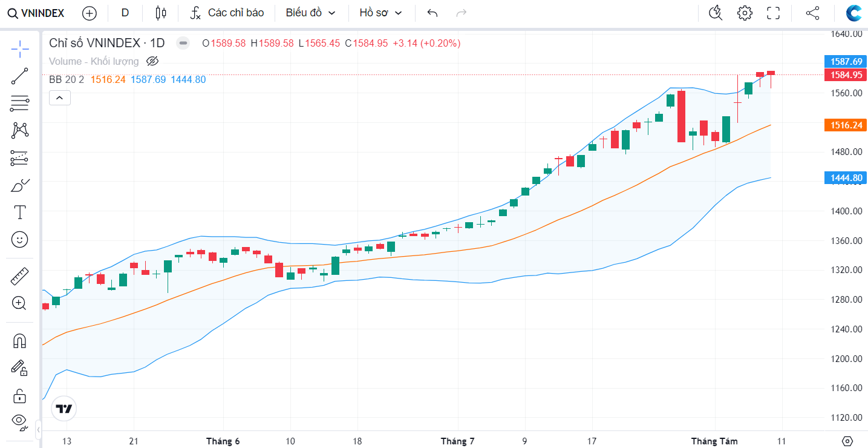Click the Tháng 7 date axis label
Viewport: 868px width, 448px height.
pos(457,441)
